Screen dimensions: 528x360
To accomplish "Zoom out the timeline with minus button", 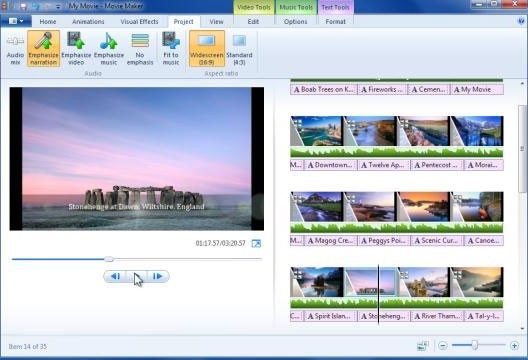I will pyautogui.click(x=443, y=346).
